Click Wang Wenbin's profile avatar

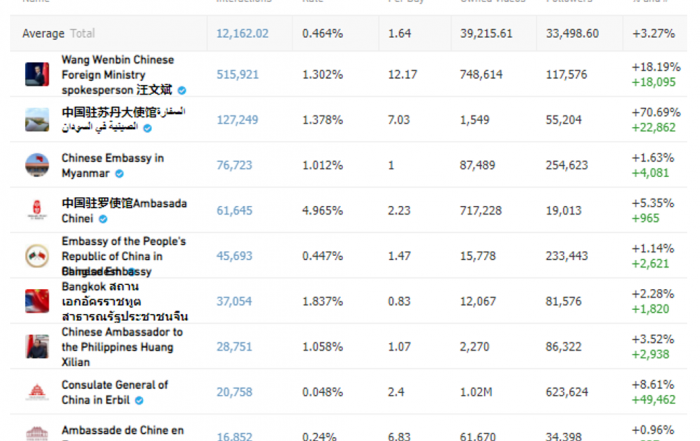(x=37, y=74)
